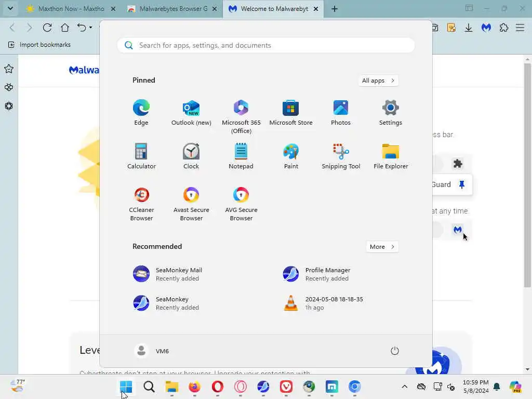
Task: Open Maxthon downloads panel
Action: tap(469, 28)
